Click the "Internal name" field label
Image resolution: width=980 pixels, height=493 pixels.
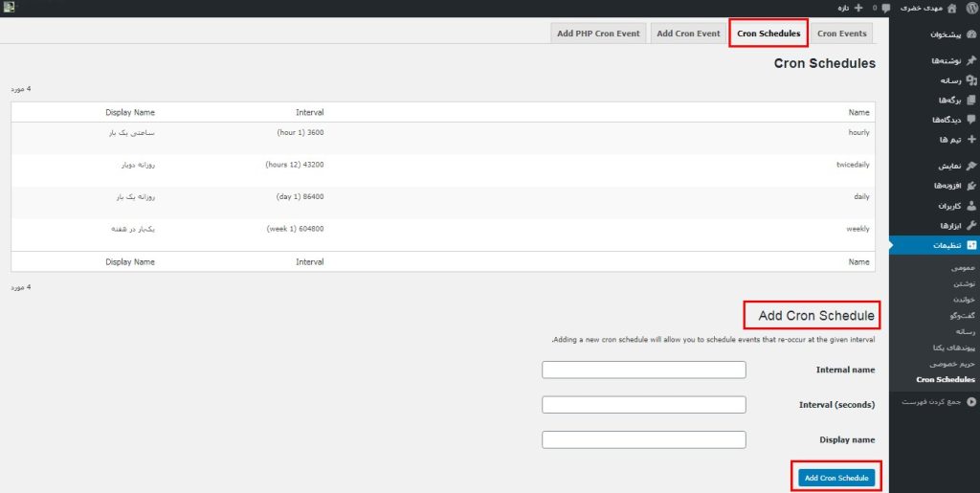pyautogui.click(x=846, y=370)
